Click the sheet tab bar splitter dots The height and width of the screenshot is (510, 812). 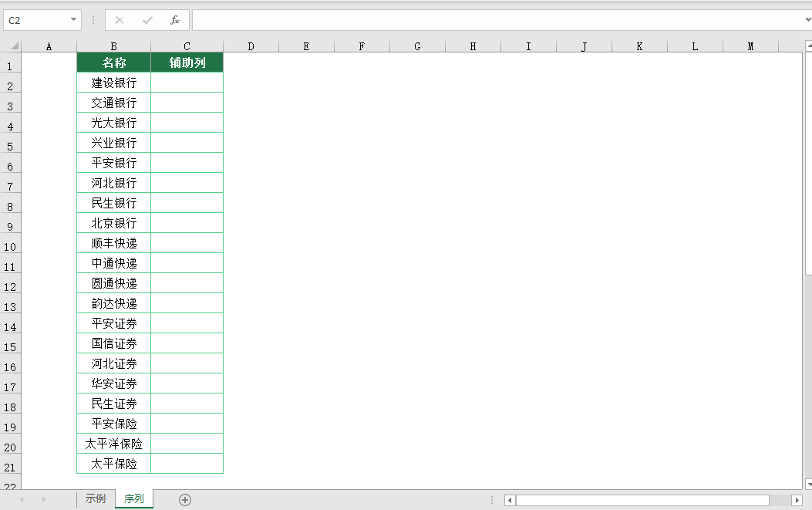pyautogui.click(x=492, y=500)
